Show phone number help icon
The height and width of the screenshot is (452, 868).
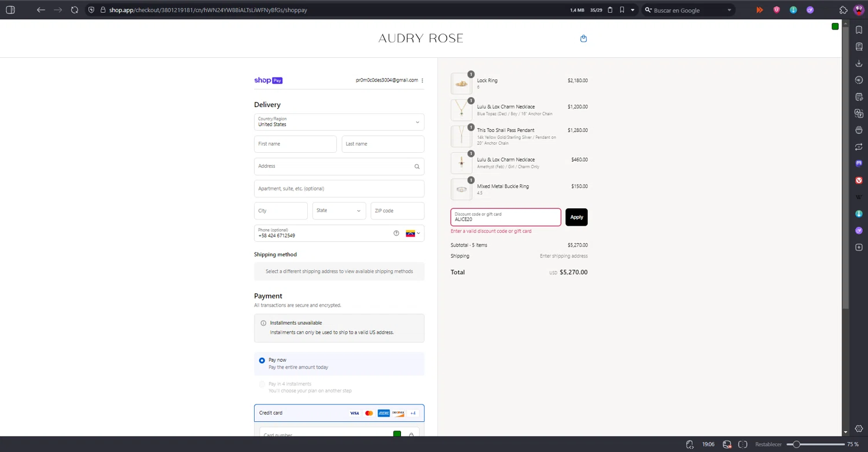[x=396, y=233]
